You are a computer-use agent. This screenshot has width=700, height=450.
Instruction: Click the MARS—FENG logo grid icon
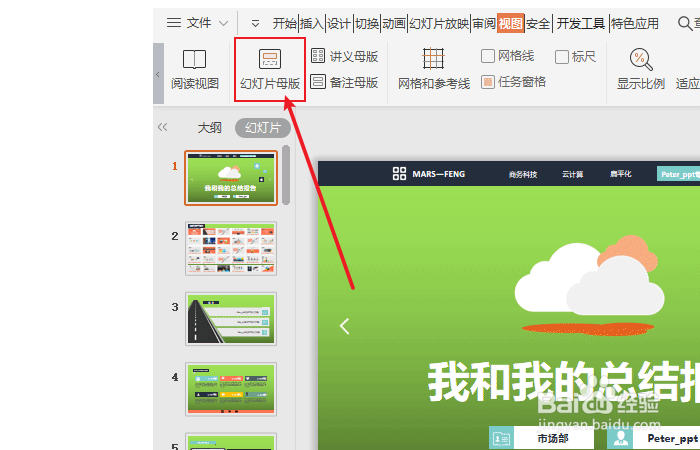coord(399,174)
